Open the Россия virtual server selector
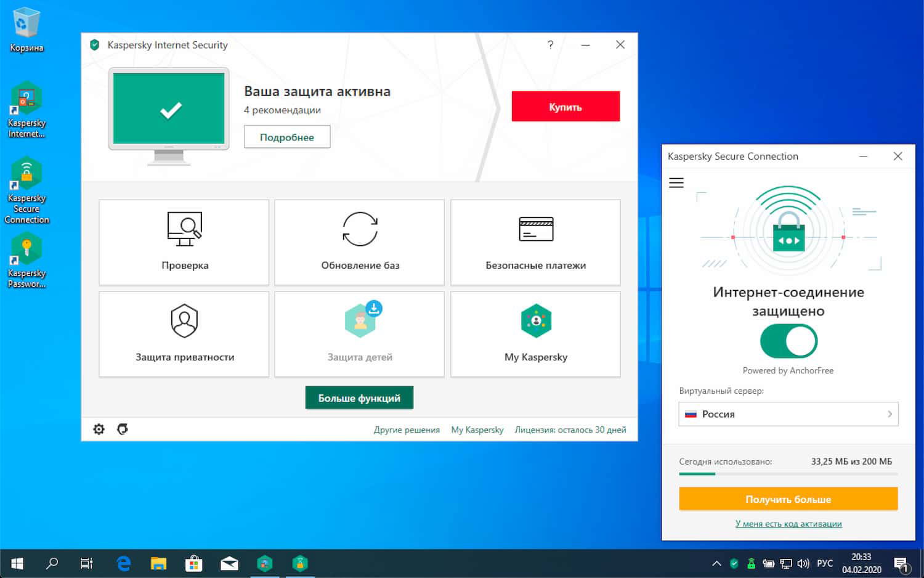 tap(788, 414)
